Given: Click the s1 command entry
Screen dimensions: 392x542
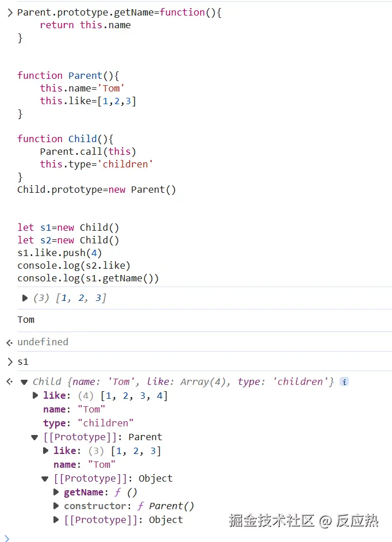Looking at the screenshot, I should (23, 362).
